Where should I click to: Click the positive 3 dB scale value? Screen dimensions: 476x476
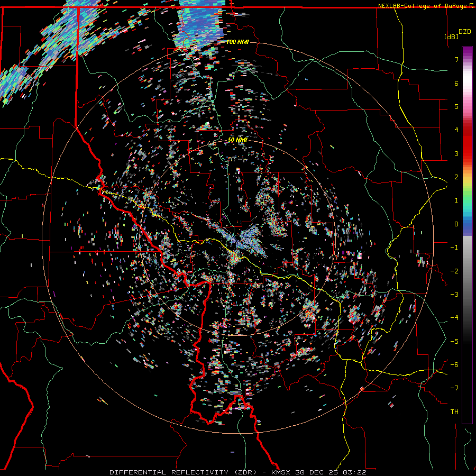click(456, 153)
